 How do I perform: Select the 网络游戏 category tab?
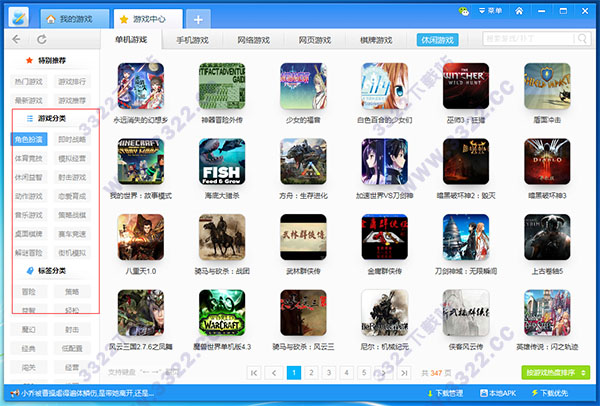253,40
